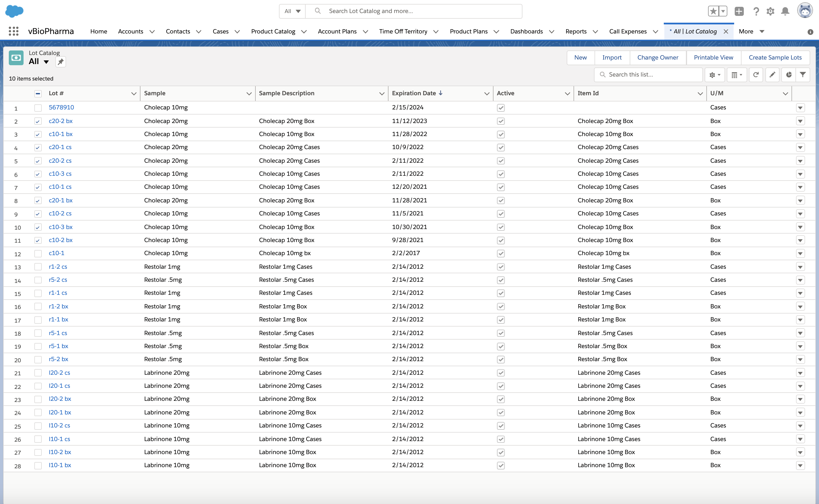The image size is (819, 504).
Task: Show the charts panel icon
Action: coord(789,75)
